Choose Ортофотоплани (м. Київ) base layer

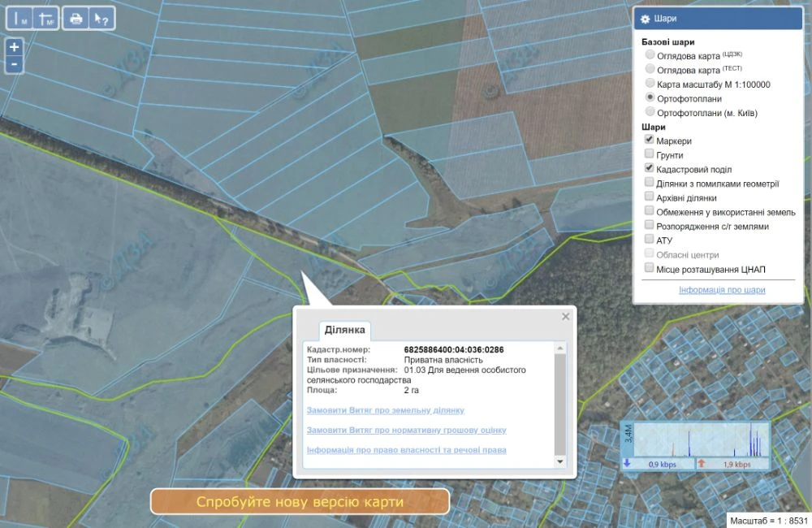650,111
